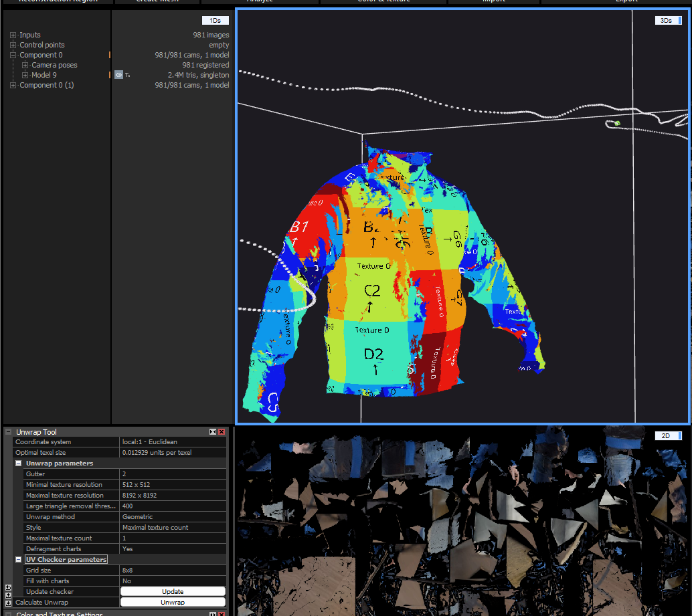Pin the Color and Texture Settings panel

[x=213, y=614]
